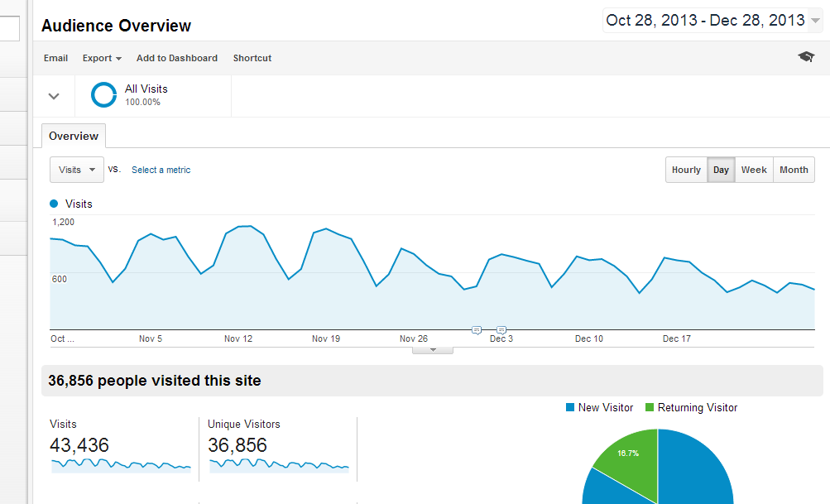Click the '36,856 people visited this site' banner

coord(432,381)
